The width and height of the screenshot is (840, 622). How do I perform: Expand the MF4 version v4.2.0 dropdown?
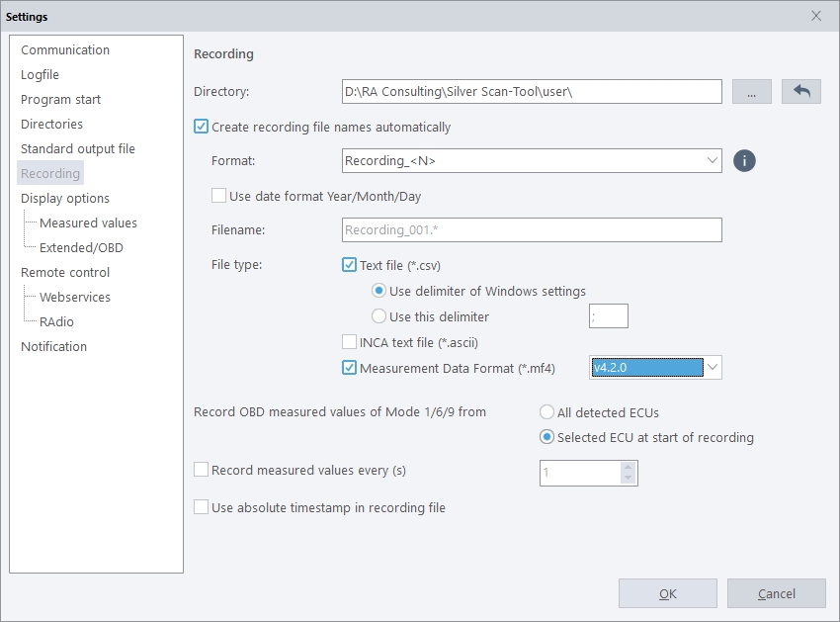tap(714, 368)
